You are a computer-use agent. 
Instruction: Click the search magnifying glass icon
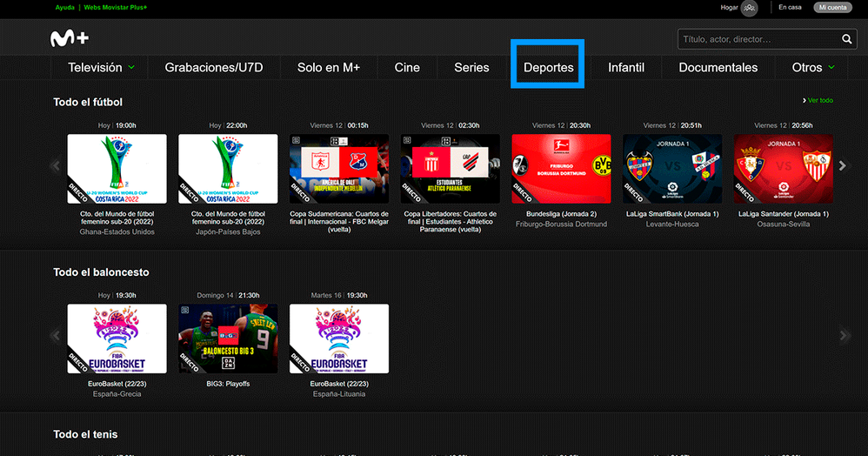847,39
